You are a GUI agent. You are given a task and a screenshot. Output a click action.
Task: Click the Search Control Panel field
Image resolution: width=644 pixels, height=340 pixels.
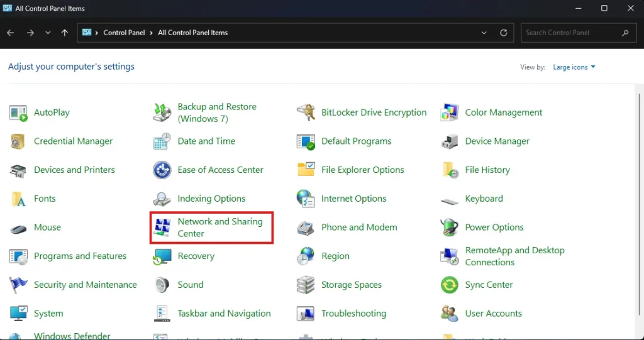tap(577, 33)
